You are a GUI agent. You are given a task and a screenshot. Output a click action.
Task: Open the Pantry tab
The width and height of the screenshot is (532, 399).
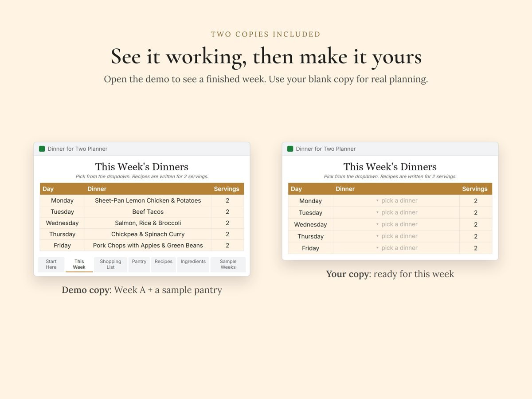pos(139,264)
